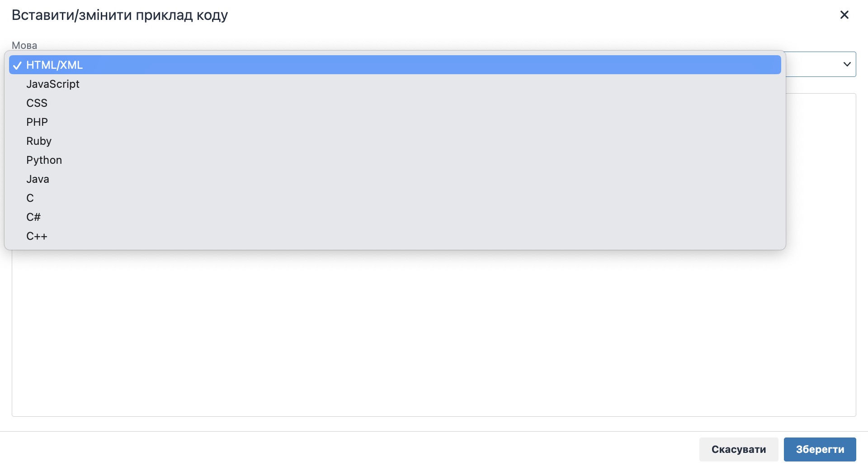Select C++ in the dropdown

coord(37,236)
